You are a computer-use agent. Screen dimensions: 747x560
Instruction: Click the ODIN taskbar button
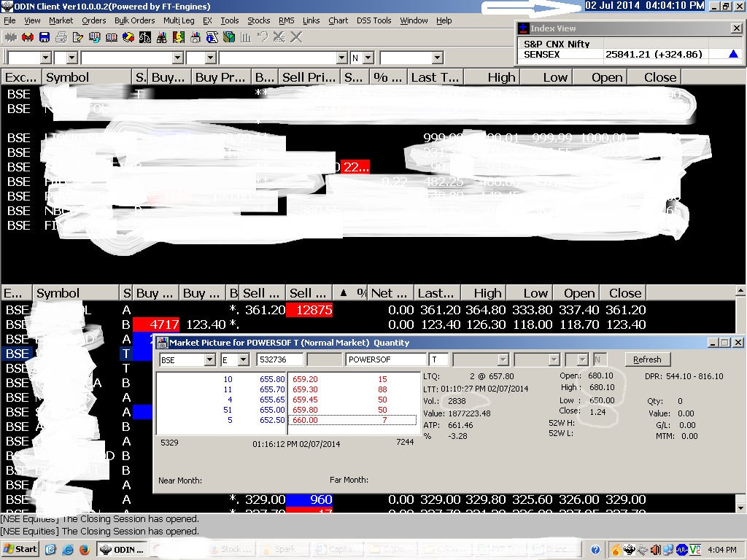pyautogui.click(x=123, y=550)
